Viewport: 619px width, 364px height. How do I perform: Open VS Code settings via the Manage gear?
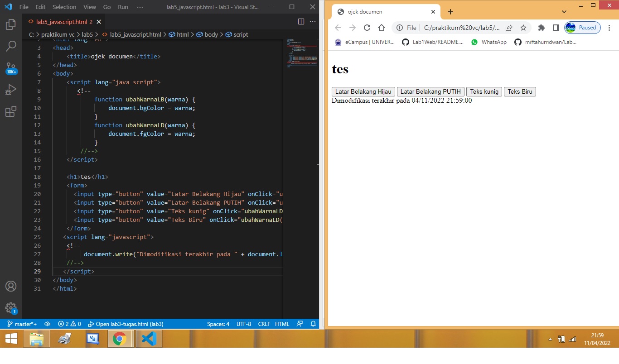[x=11, y=308]
